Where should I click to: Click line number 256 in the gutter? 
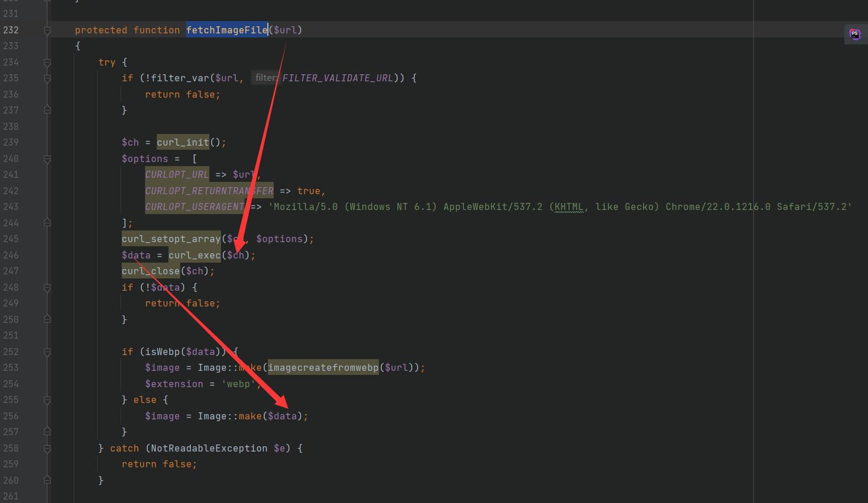(11, 416)
